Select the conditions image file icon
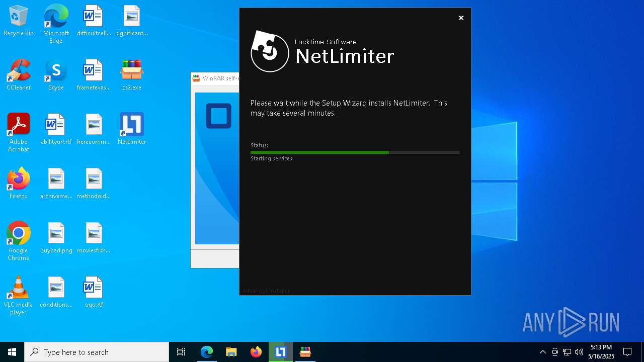 [x=56, y=293]
